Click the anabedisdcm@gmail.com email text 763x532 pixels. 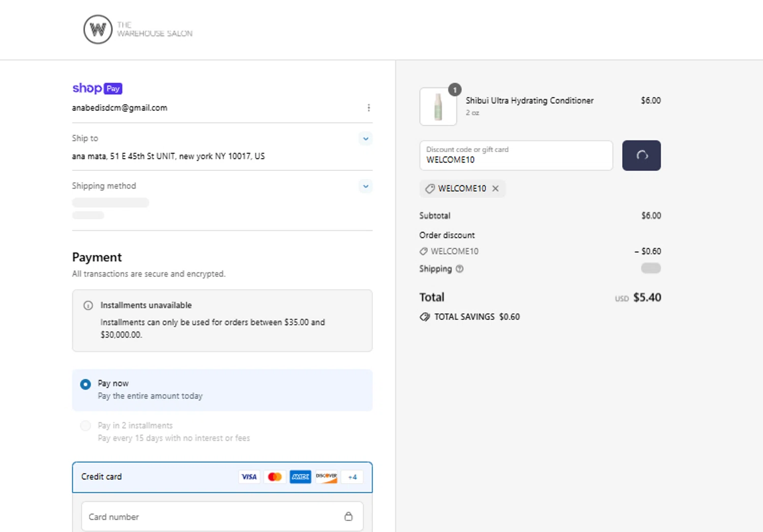tap(120, 108)
